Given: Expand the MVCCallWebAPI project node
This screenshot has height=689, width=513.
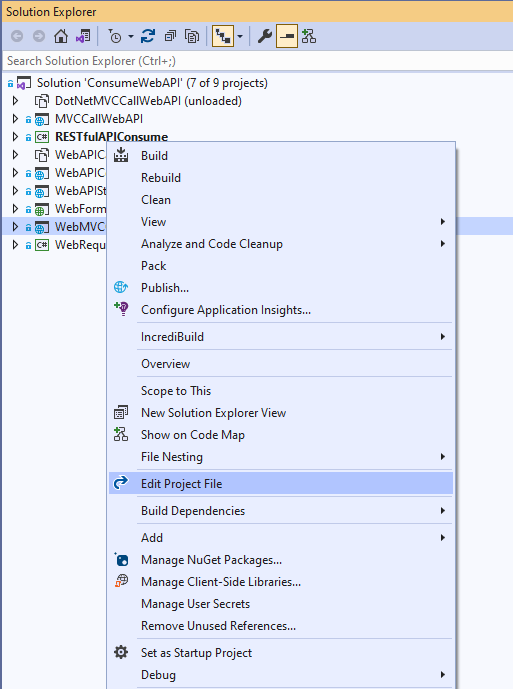Looking at the screenshot, I should click(15, 119).
